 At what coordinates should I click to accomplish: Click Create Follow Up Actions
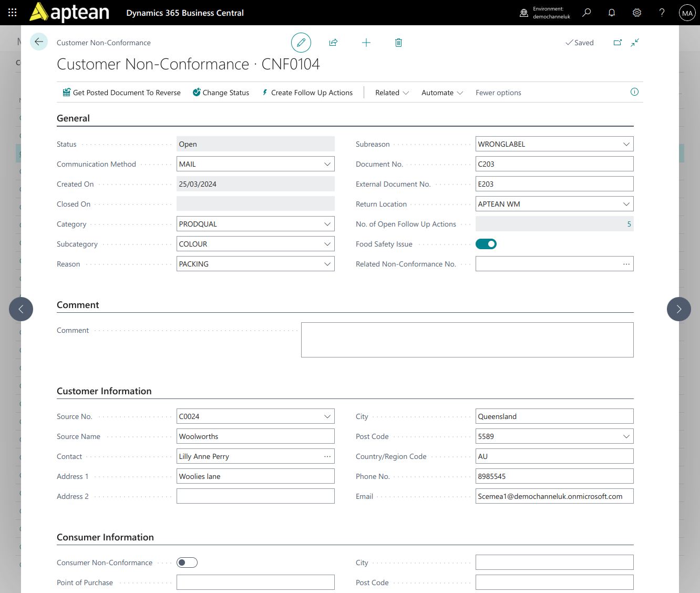point(307,93)
